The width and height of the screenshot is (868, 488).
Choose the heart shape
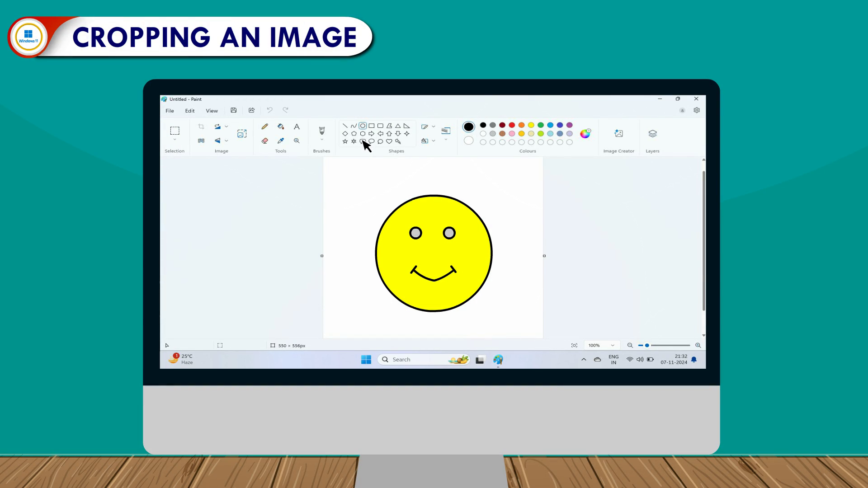pyautogui.click(x=389, y=141)
